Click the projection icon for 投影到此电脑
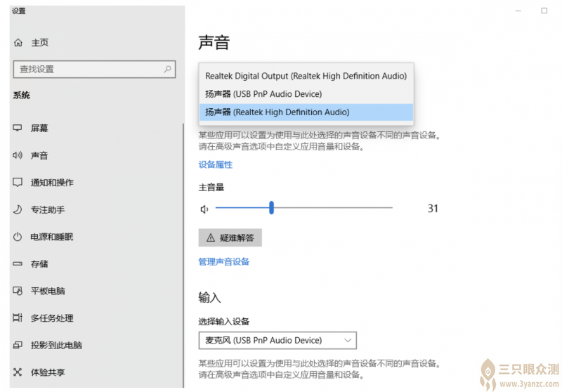This screenshot has height=392, width=562. click(x=18, y=345)
